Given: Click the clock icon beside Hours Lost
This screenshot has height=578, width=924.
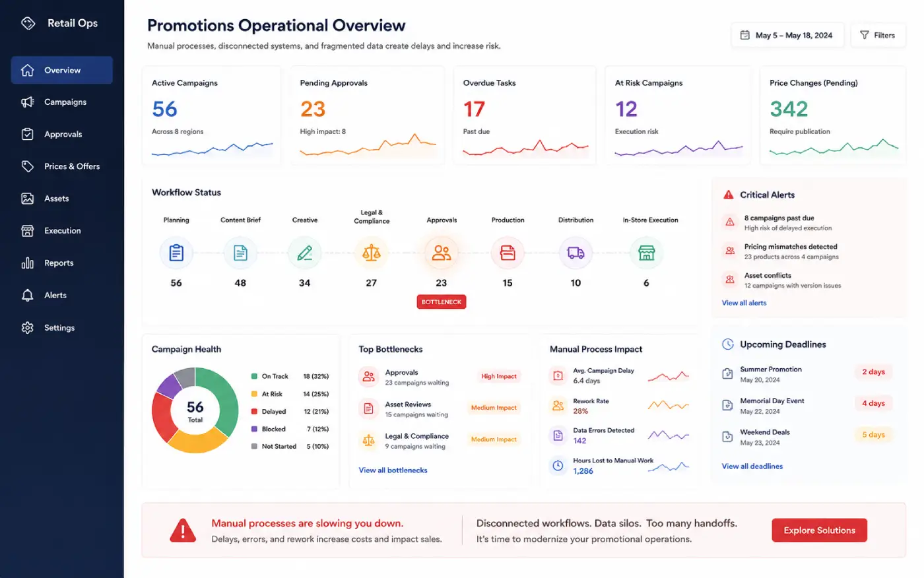Looking at the screenshot, I should pos(558,466).
